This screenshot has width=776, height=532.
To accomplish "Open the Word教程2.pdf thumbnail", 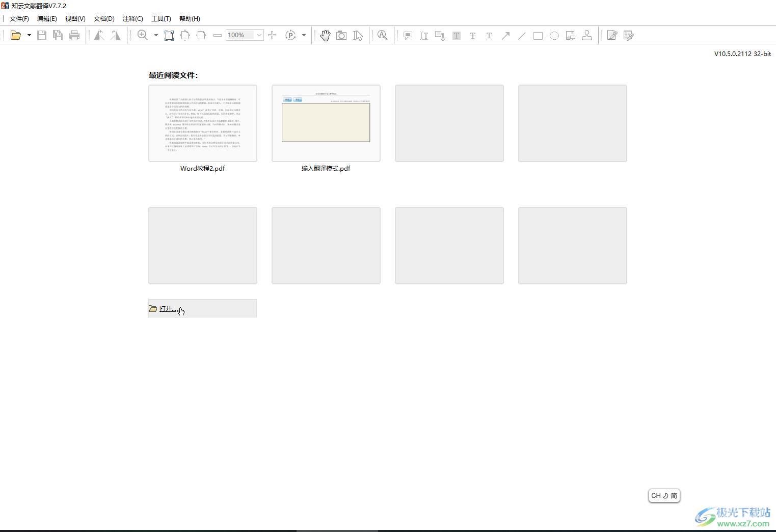I will 203,123.
